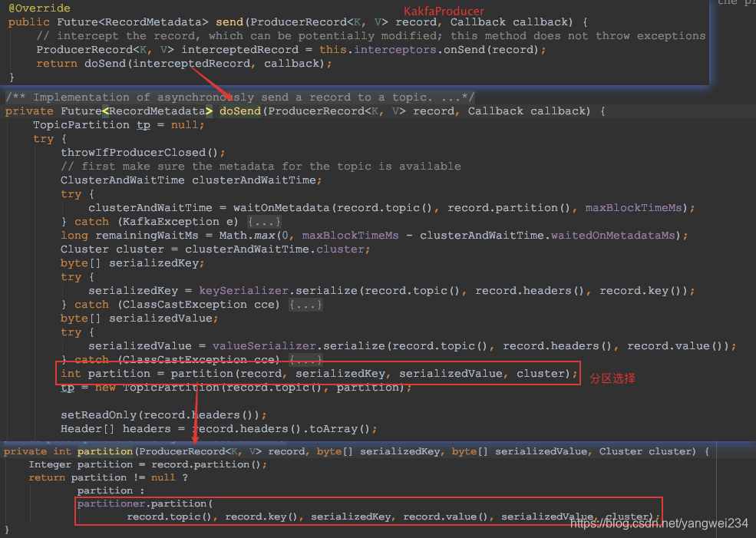Click 'setReadOnly' method call
756x538 pixels.
(99, 415)
